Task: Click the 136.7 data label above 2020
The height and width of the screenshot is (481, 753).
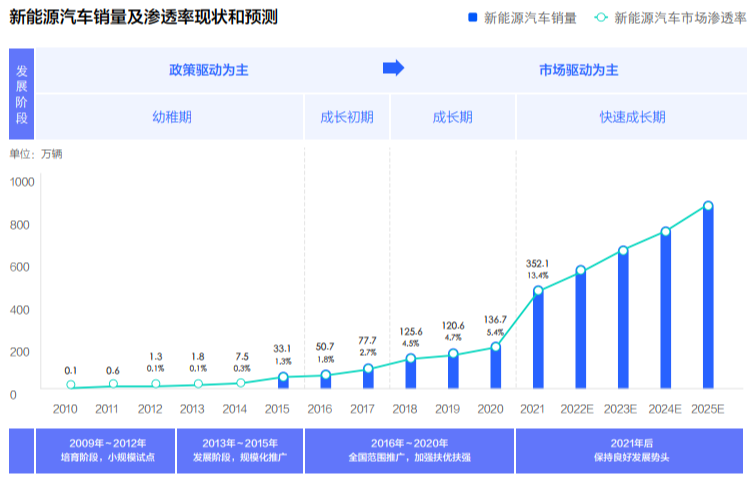Action: coord(495,320)
